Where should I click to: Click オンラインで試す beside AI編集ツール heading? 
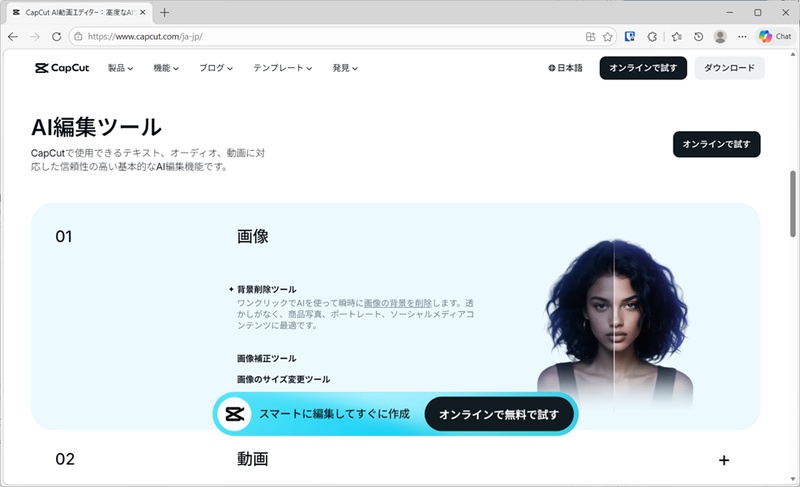pyautogui.click(x=716, y=144)
